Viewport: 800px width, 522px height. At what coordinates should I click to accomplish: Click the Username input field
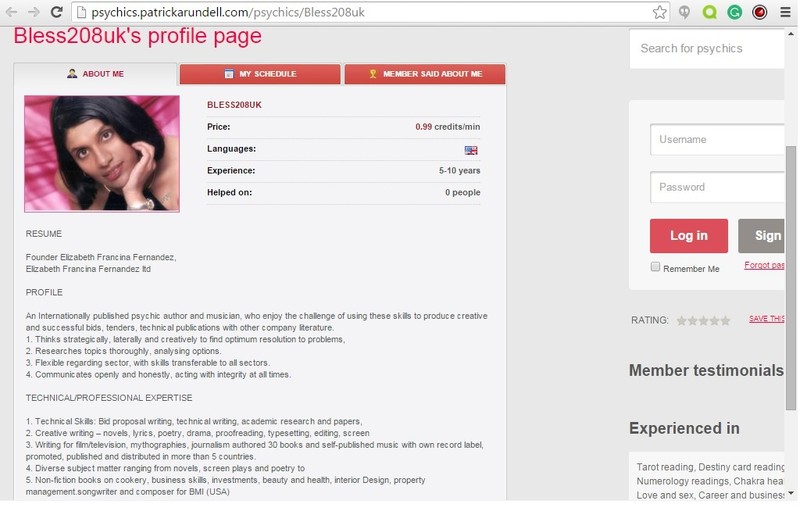pyautogui.click(x=717, y=139)
